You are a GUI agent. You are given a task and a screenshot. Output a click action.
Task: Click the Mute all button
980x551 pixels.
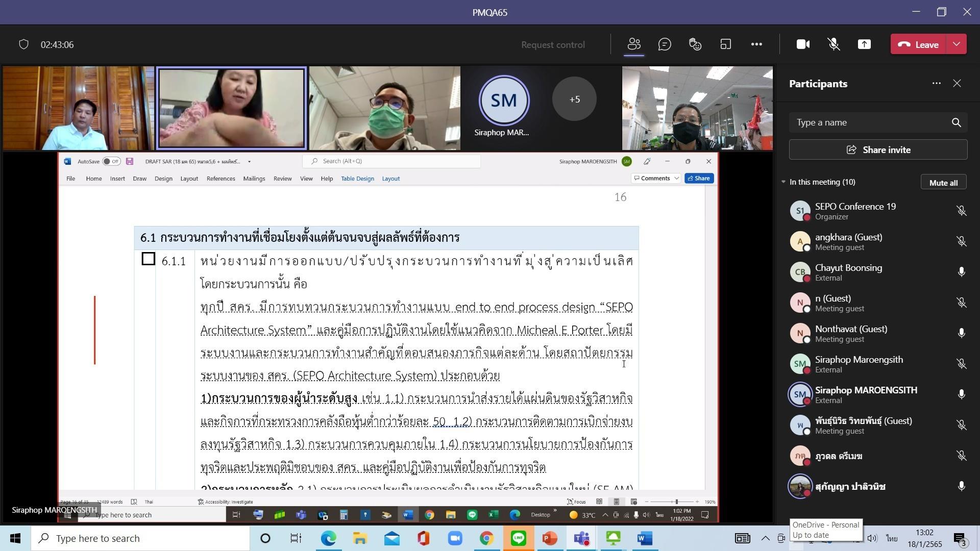[x=943, y=183]
